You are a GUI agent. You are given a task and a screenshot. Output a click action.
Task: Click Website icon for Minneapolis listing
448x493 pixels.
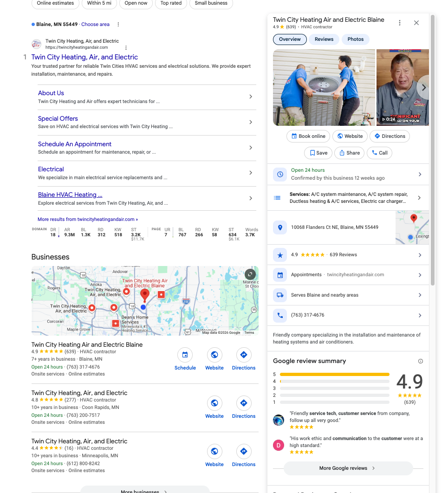214,452
